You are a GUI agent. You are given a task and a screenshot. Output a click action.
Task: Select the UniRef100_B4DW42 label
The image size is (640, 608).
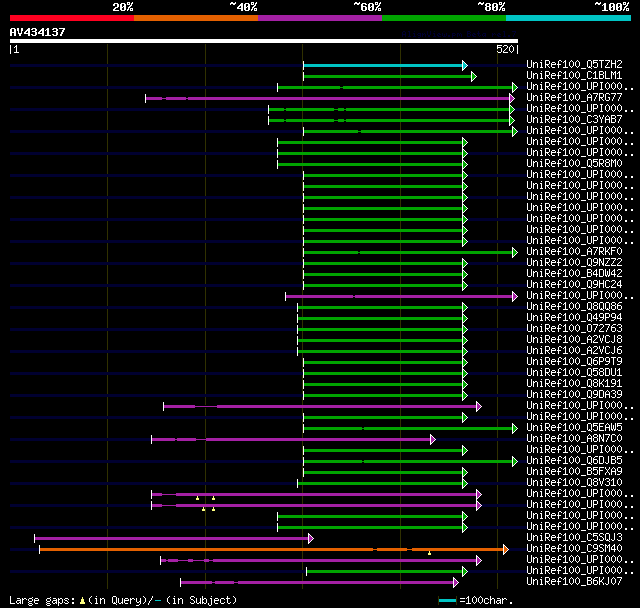pos(574,274)
